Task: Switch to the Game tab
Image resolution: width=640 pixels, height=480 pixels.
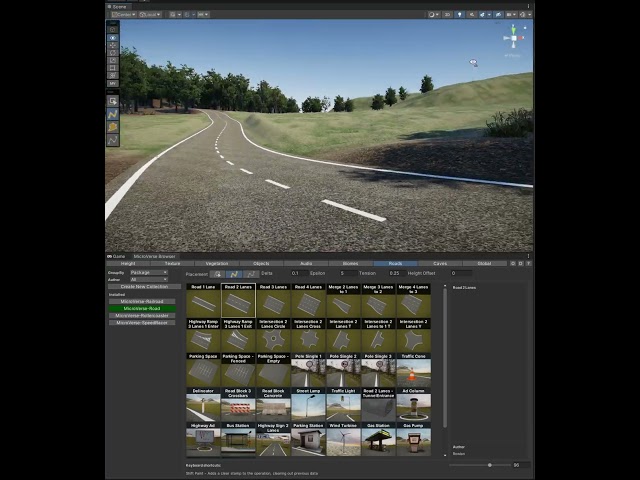Action: [116, 256]
